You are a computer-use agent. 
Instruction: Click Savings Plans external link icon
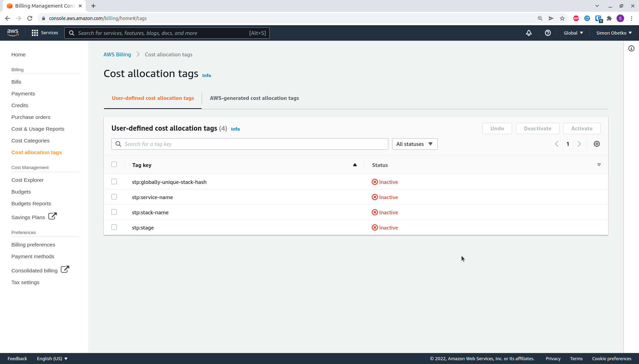coord(53,216)
